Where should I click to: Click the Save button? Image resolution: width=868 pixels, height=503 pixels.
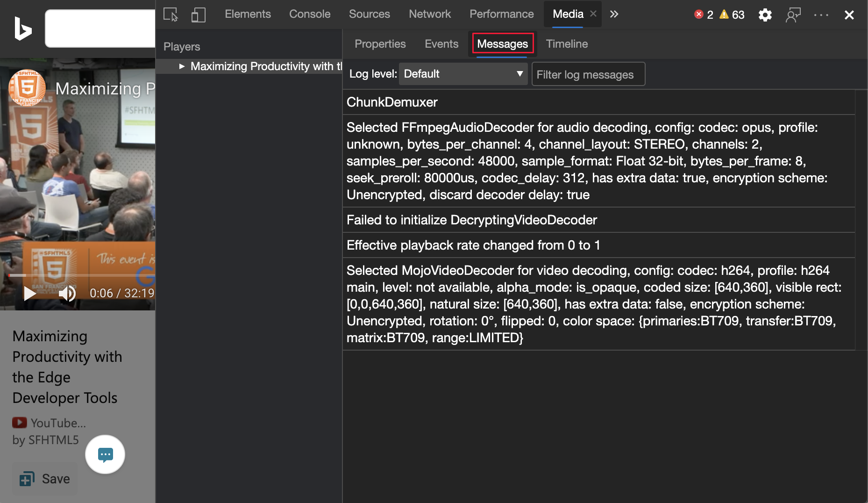click(45, 479)
